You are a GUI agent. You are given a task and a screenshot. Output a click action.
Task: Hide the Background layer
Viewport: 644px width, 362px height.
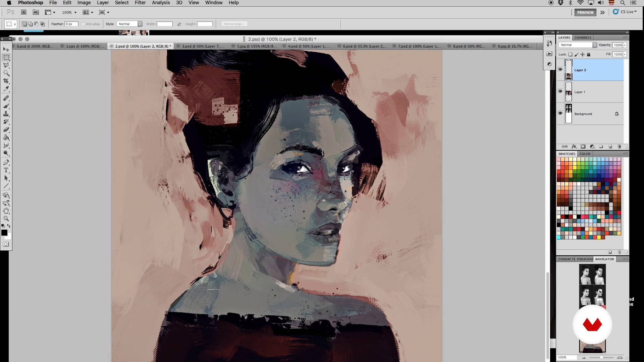tap(560, 113)
